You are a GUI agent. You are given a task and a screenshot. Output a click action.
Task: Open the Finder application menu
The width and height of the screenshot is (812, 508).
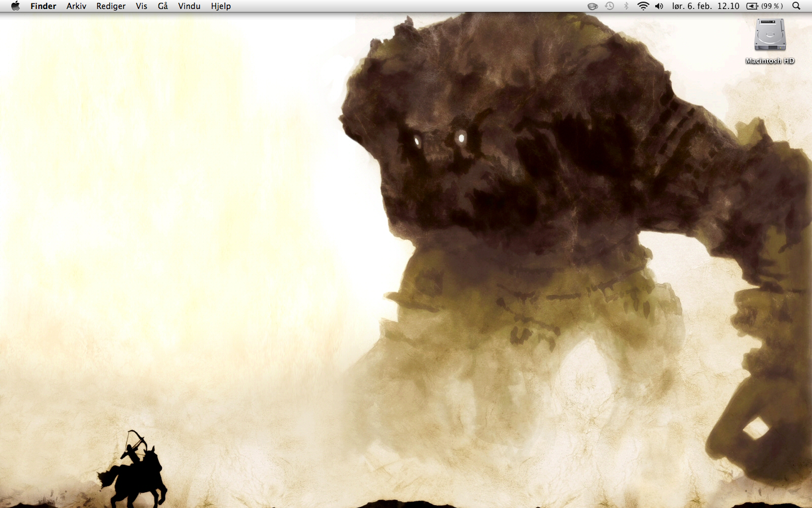pyautogui.click(x=43, y=6)
